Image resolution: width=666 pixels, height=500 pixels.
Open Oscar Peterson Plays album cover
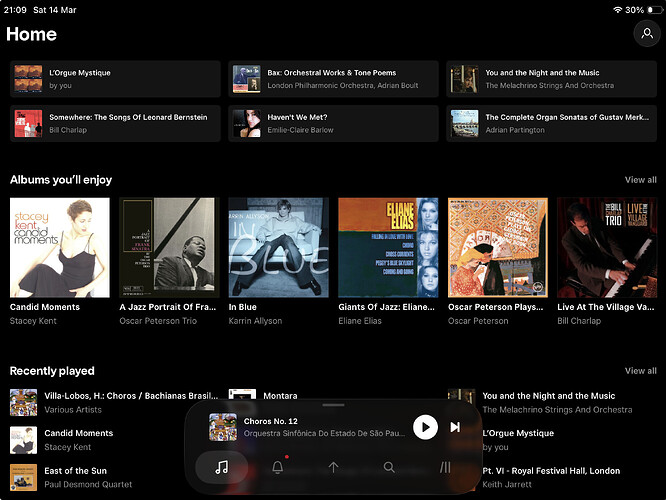pyautogui.click(x=498, y=248)
